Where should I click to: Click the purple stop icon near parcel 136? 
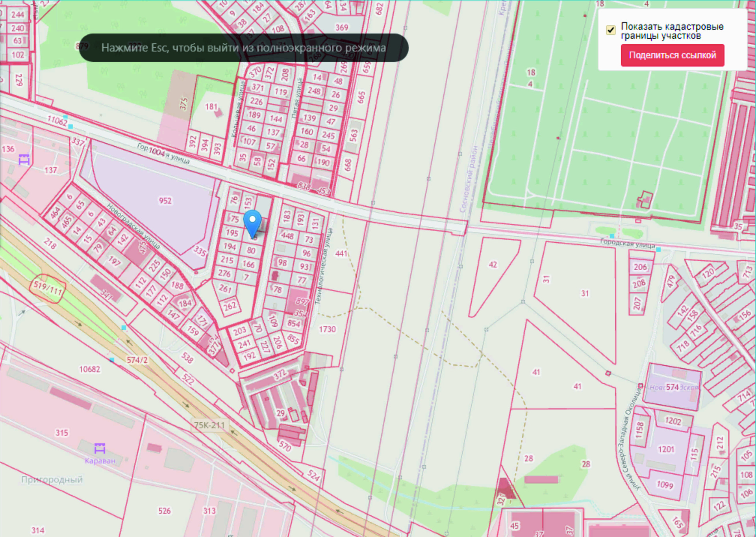24,160
